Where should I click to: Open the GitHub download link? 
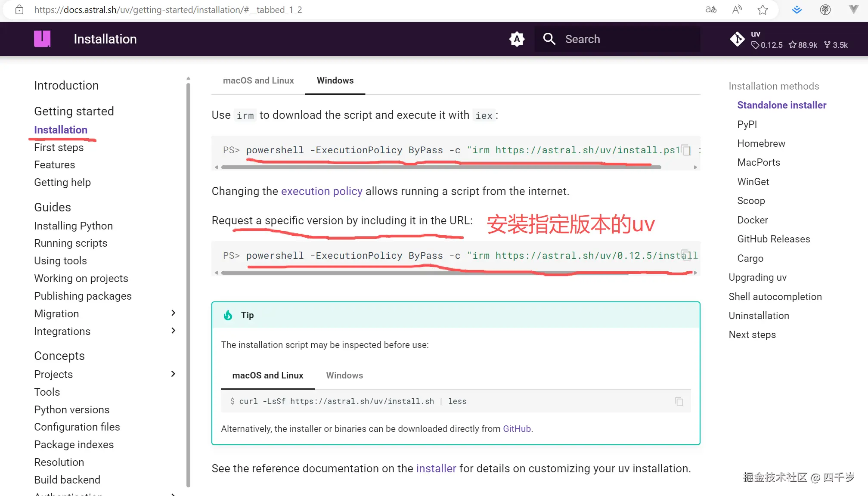pyautogui.click(x=517, y=429)
